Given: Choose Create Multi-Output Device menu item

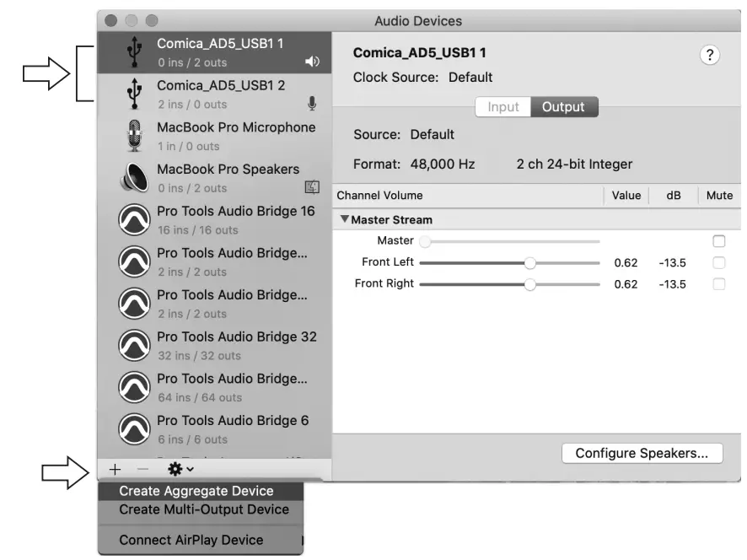Looking at the screenshot, I should (204, 509).
